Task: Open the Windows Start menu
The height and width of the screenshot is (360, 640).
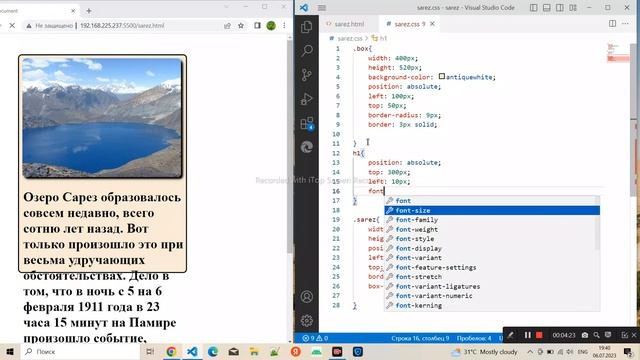Action: (x=10, y=351)
